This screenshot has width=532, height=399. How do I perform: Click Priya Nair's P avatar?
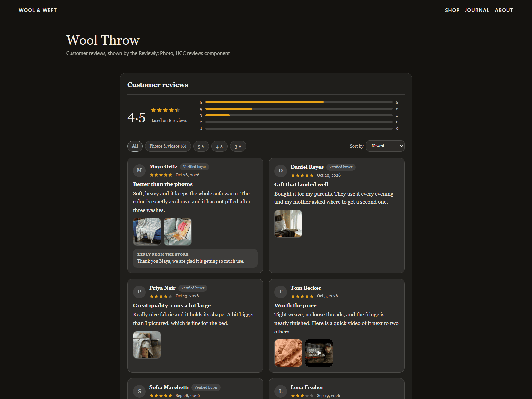(139, 292)
